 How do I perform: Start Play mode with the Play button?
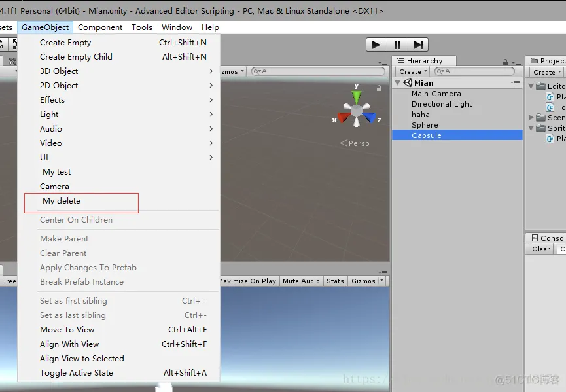pos(376,45)
